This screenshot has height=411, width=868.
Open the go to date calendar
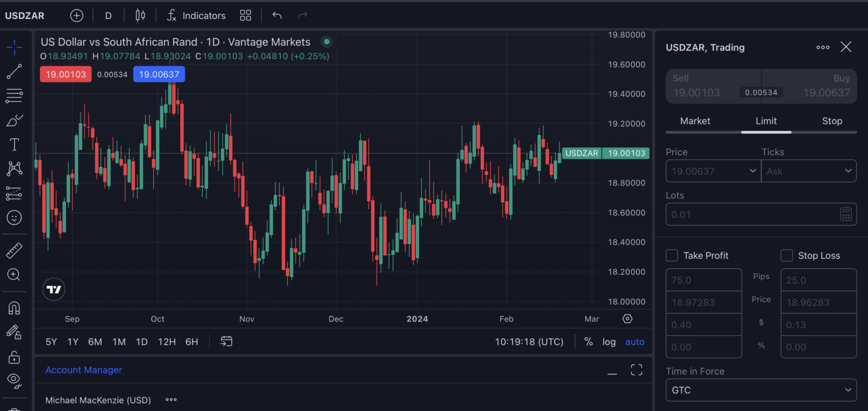226,342
